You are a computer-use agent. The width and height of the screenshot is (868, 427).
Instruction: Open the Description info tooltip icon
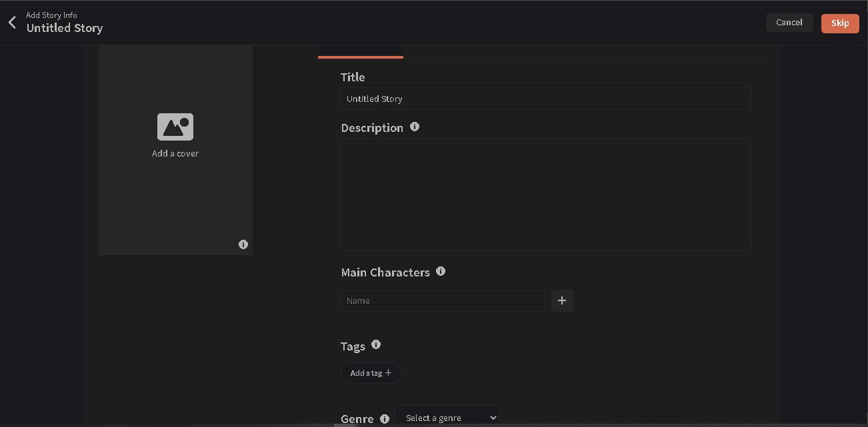coord(415,126)
